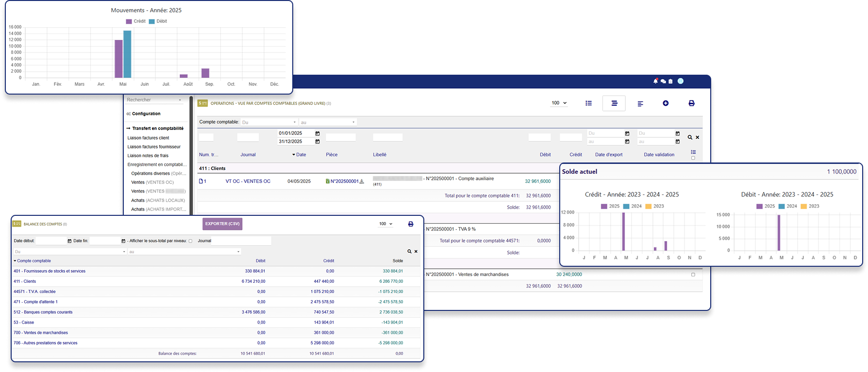
Task: Open Compte comptable 'au' dropdown in Grand Livre
Action: (328, 122)
